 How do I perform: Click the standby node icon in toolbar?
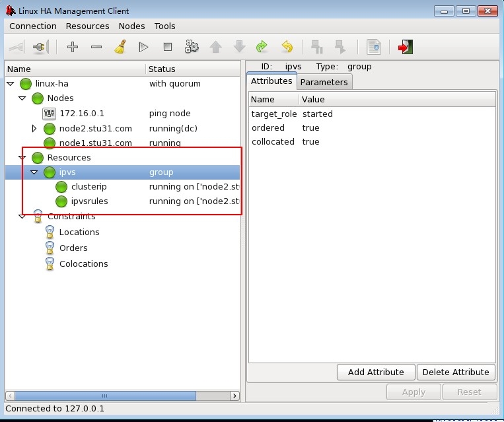pyautogui.click(x=317, y=47)
